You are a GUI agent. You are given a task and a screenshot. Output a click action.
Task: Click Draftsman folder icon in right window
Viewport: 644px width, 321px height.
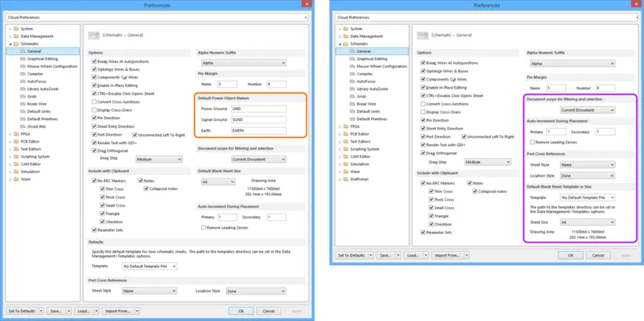click(x=346, y=179)
